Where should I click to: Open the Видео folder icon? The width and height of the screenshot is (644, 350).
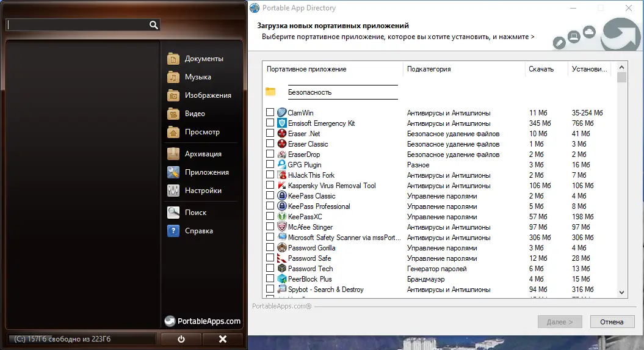[x=173, y=114]
